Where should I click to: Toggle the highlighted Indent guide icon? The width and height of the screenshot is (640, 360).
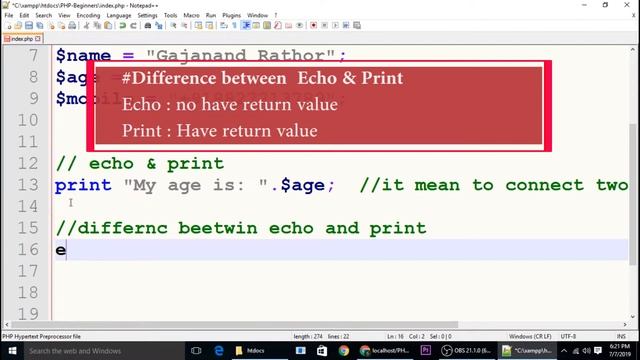pyautogui.click(x=246, y=26)
